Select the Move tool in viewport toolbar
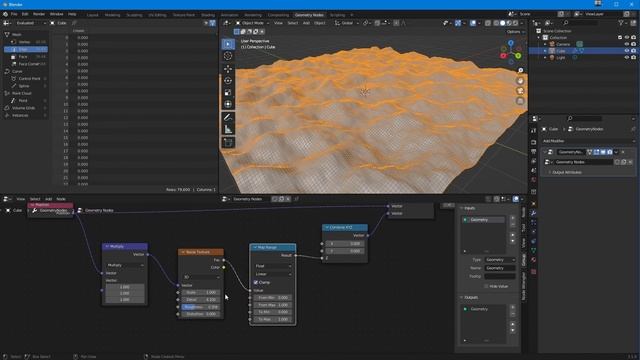 tap(228, 69)
